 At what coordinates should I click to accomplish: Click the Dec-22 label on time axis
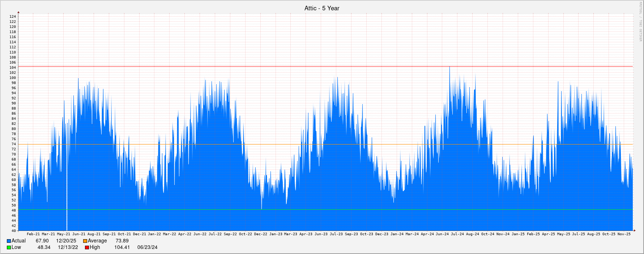click(x=260, y=234)
